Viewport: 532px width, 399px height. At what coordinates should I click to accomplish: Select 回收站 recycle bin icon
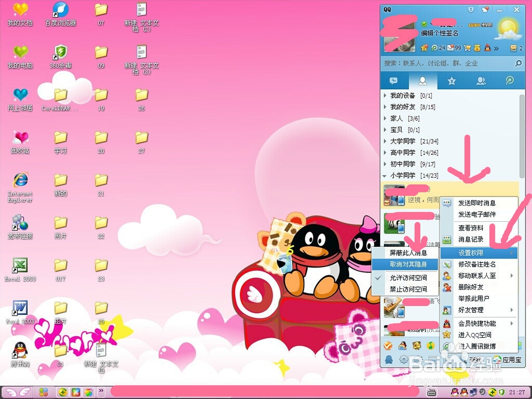pyautogui.click(x=20, y=142)
